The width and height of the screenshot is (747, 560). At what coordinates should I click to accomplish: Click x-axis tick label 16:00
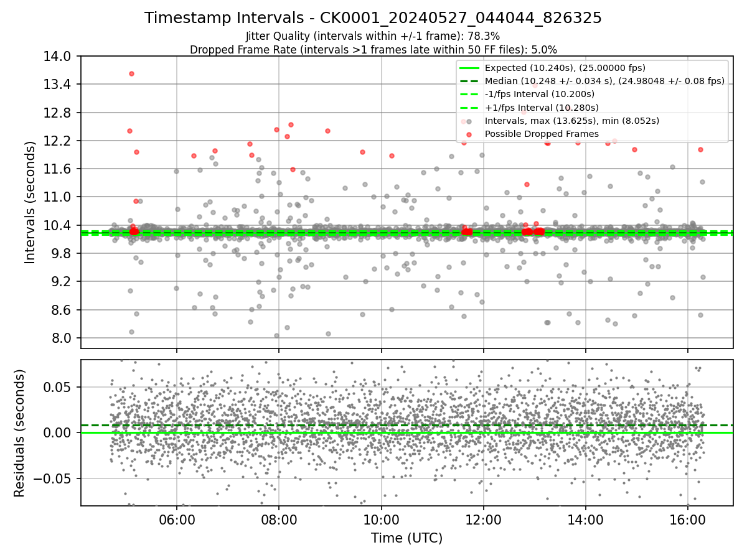coord(687,518)
